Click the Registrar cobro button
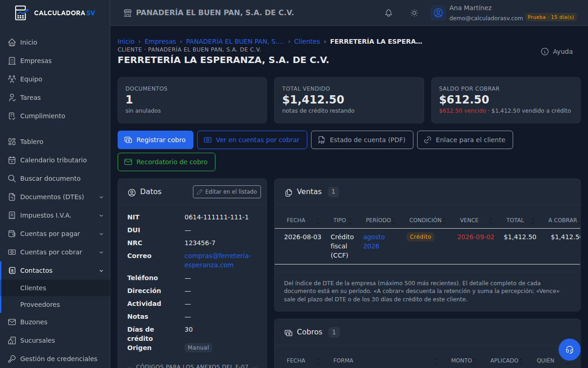The image size is (588, 368). pyautogui.click(x=155, y=140)
